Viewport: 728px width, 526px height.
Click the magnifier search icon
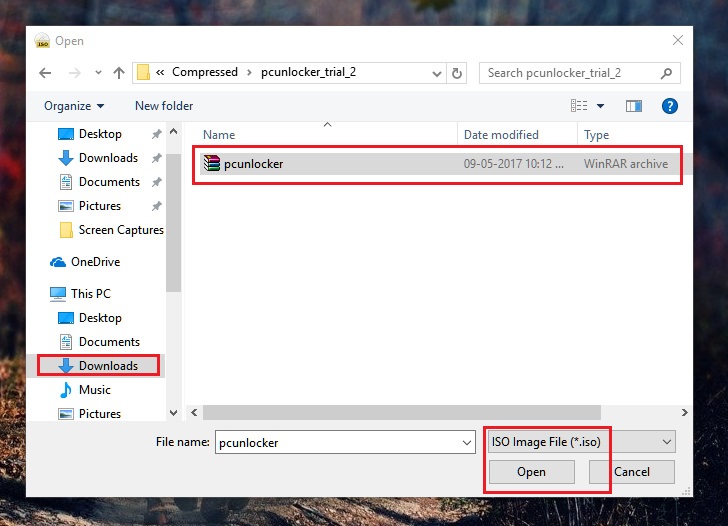click(x=666, y=73)
